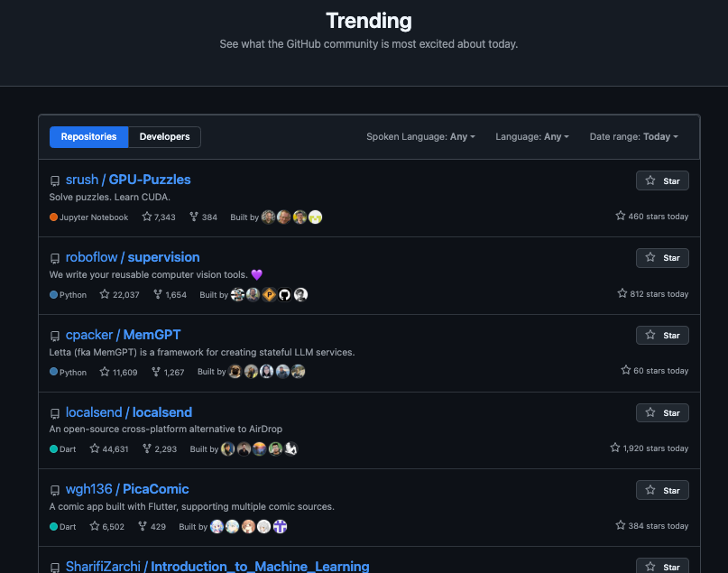Star the Introduction_to_Machine_Learning repository
Image resolution: width=728 pixels, height=573 pixels.
coord(662,567)
